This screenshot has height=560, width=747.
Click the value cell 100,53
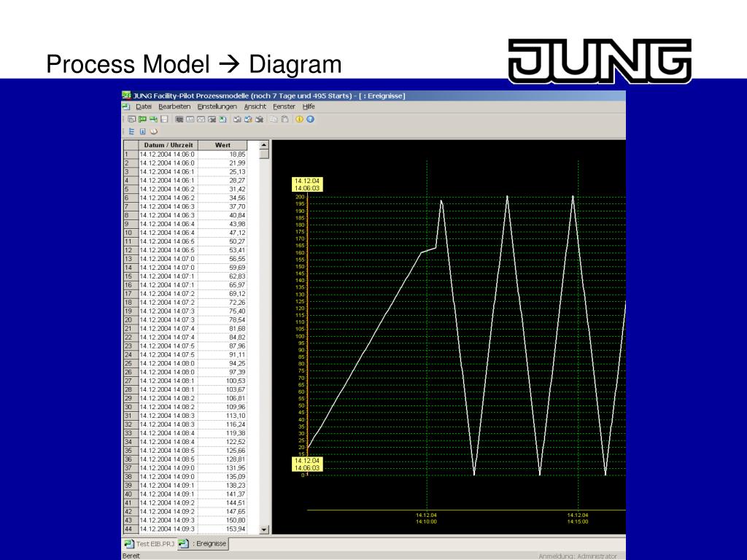(222, 381)
